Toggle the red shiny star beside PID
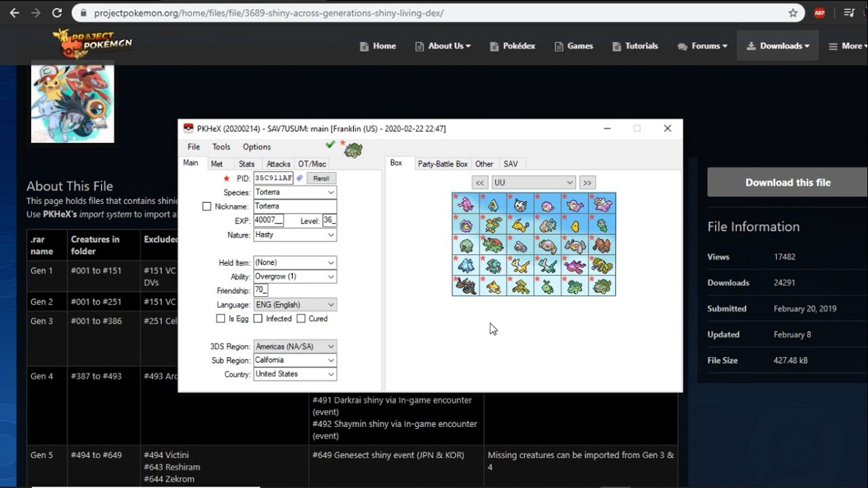Viewport: 868px width, 488px height. pos(227,178)
